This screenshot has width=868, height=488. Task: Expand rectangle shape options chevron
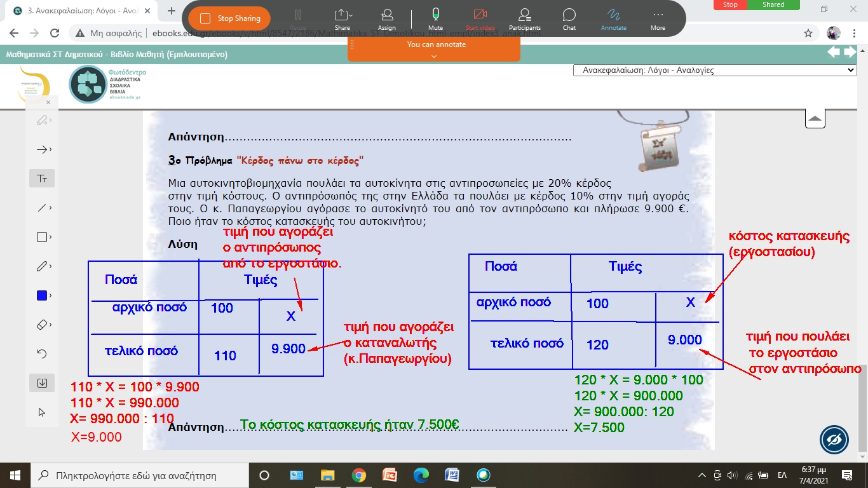(x=51, y=237)
